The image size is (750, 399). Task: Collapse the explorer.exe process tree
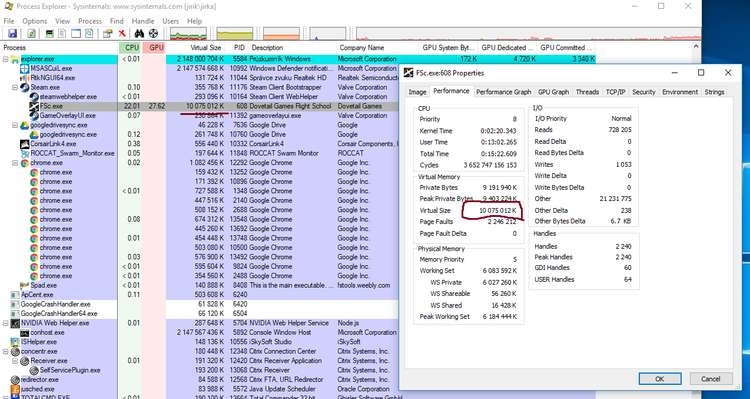coord(6,59)
